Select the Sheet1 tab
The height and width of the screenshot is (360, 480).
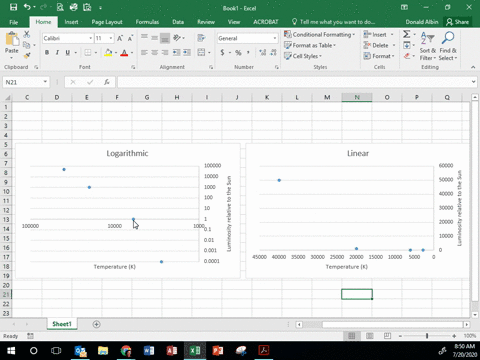click(x=62, y=324)
